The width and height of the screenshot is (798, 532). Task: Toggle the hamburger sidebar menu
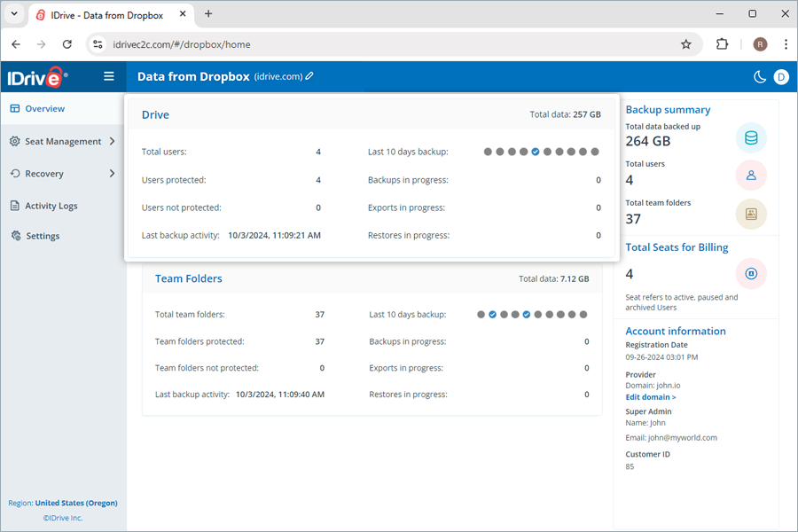point(109,76)
